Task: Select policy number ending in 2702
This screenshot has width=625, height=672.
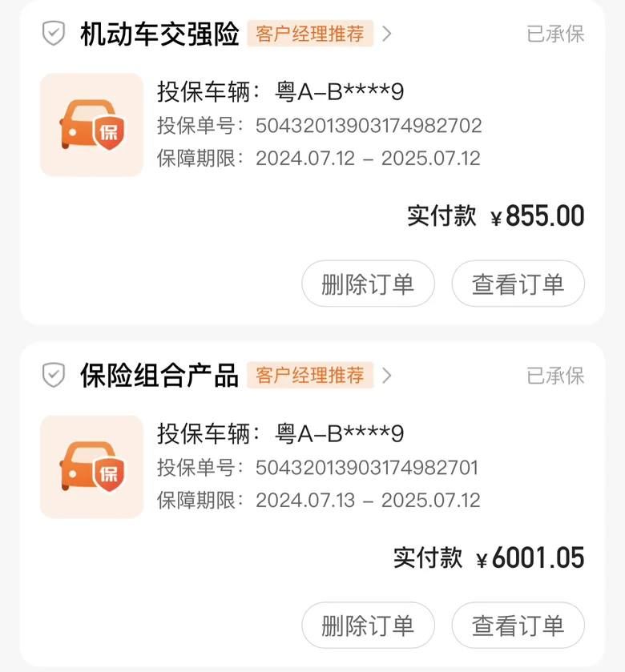Action: pos(369,126)
